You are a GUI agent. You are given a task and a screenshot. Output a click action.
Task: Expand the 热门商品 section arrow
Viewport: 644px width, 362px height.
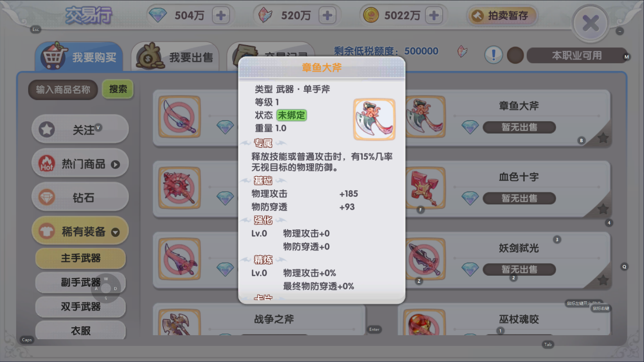pos(115,164)
